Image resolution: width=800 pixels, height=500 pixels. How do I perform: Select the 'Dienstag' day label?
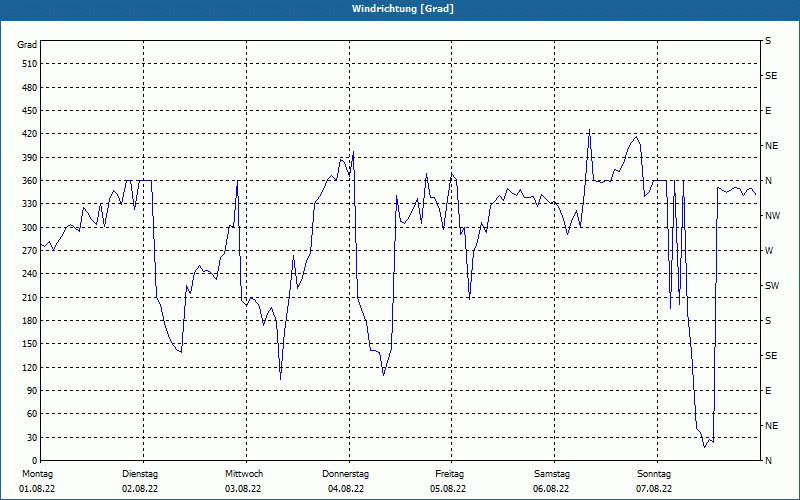click(140, 474)
